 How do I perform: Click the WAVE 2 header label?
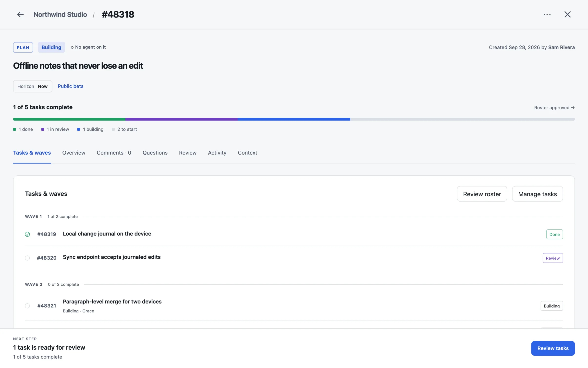coord(34,284)
